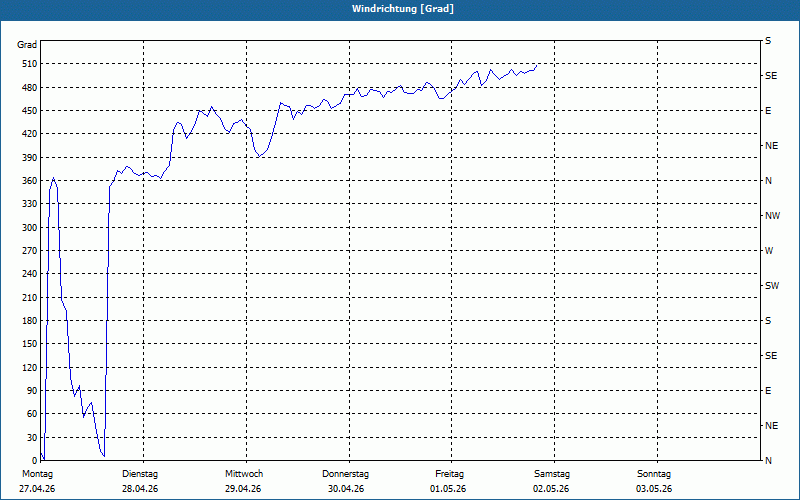Click the date 03.05.26

tap(654, 489)
